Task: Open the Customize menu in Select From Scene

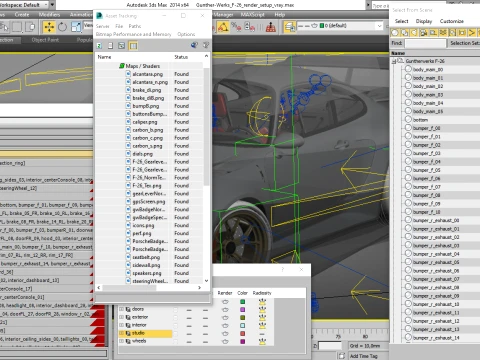Action: coord(452,21)
